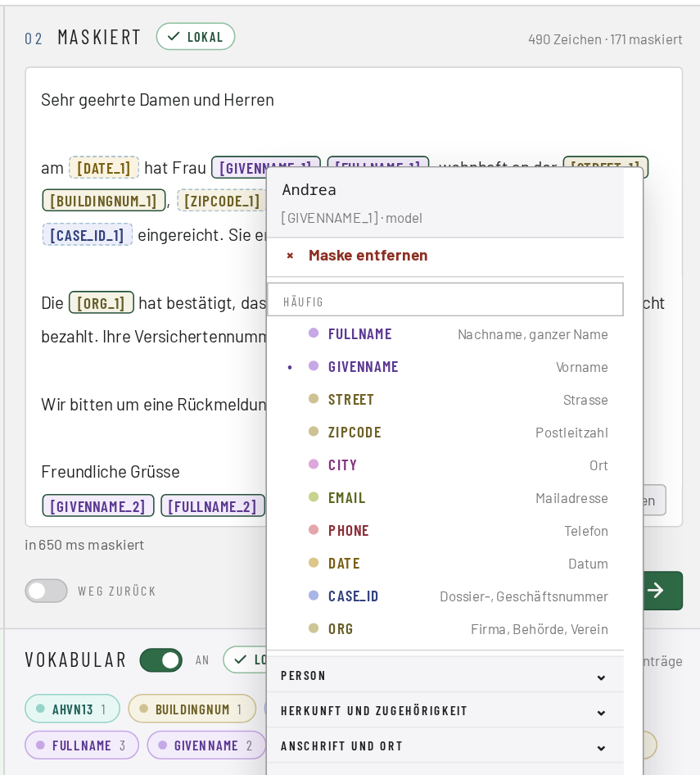Click the HÄUFIG search field
The height and width of the screenshot is (775, 700).
(445, 300)
